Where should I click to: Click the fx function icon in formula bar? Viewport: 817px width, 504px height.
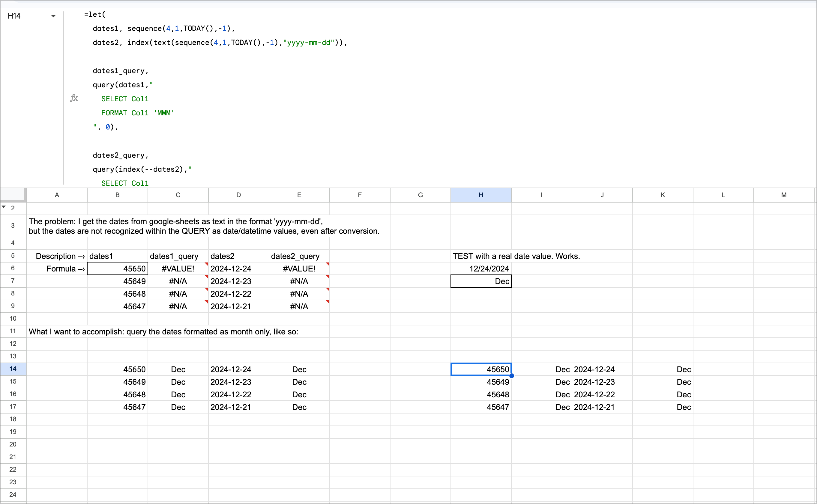[74, 98]
